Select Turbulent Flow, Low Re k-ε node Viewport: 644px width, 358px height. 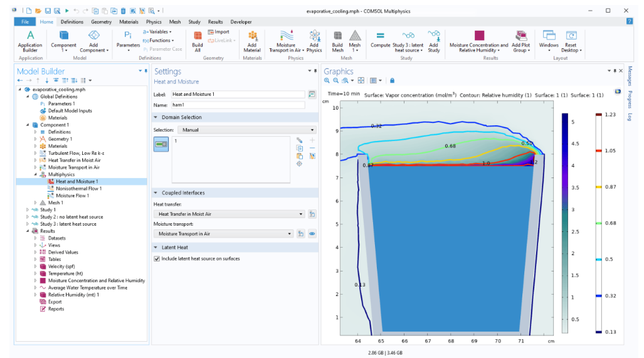(x=76, y=153)
